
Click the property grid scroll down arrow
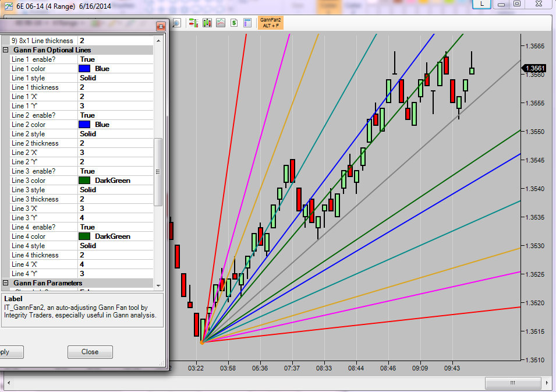[158, 285]
